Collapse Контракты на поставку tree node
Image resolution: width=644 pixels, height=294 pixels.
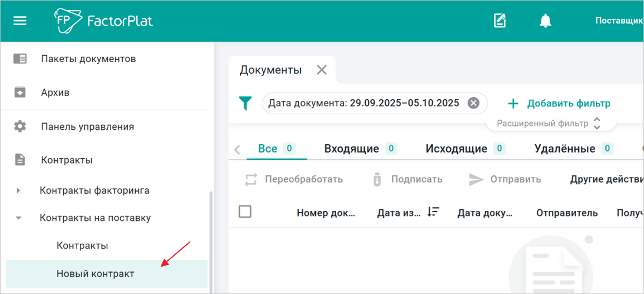coord(19,218)
